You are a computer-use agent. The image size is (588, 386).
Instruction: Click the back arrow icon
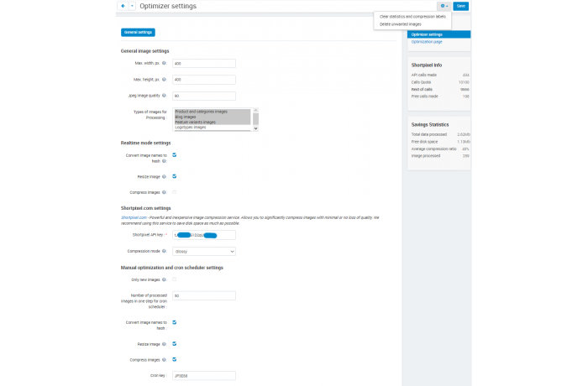[x=123, y=6]
